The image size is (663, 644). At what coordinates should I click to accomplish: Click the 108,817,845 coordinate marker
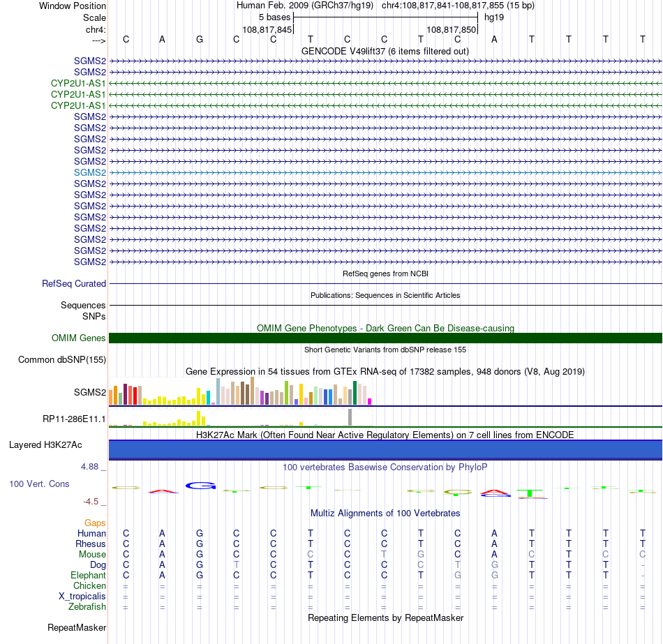(x=267, y=29)
